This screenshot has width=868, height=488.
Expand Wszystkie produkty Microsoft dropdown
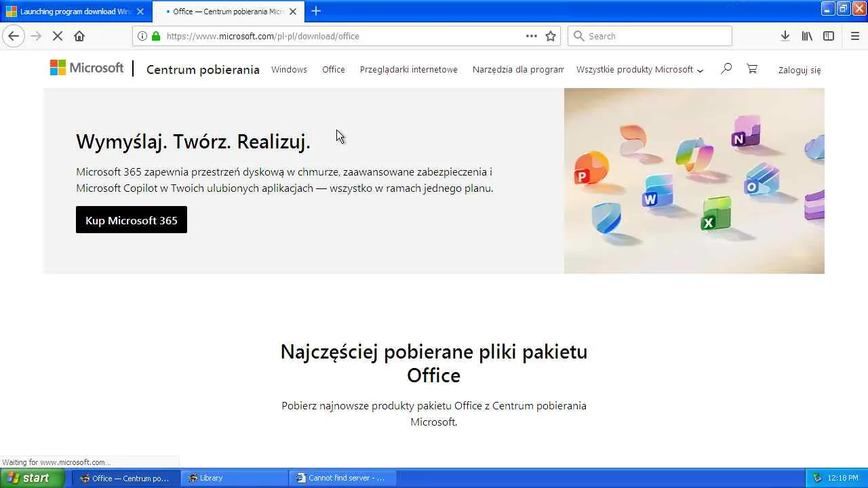coord(639,69)
